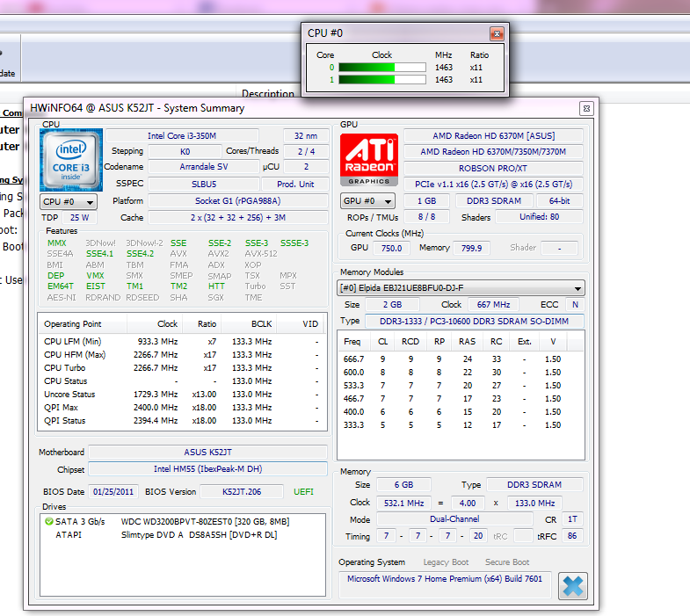This screenshot has height=616, width=690.
Task: Click the Freq column header in memory table
Action: (354, 342)
